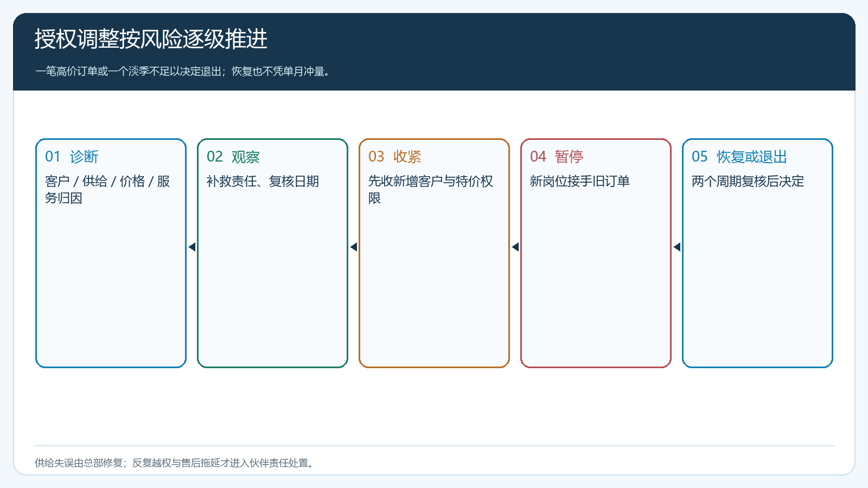Click the 05 恢复或退出 heading
The height and width of the screenshot is (488, 868).
(x=739, y=157)
